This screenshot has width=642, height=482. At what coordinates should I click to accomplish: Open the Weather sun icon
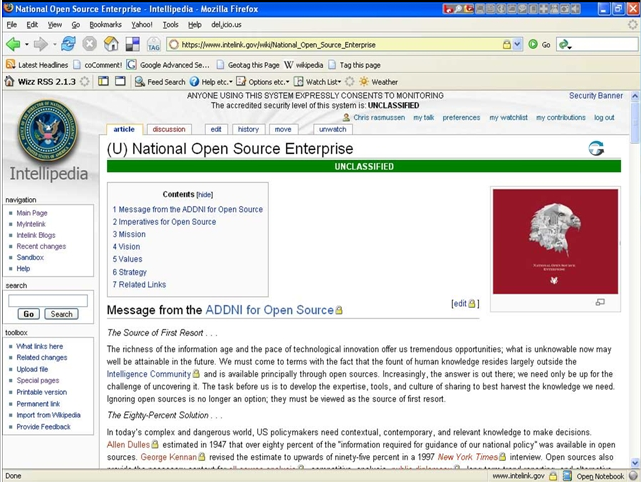click(x=364, y=81)
